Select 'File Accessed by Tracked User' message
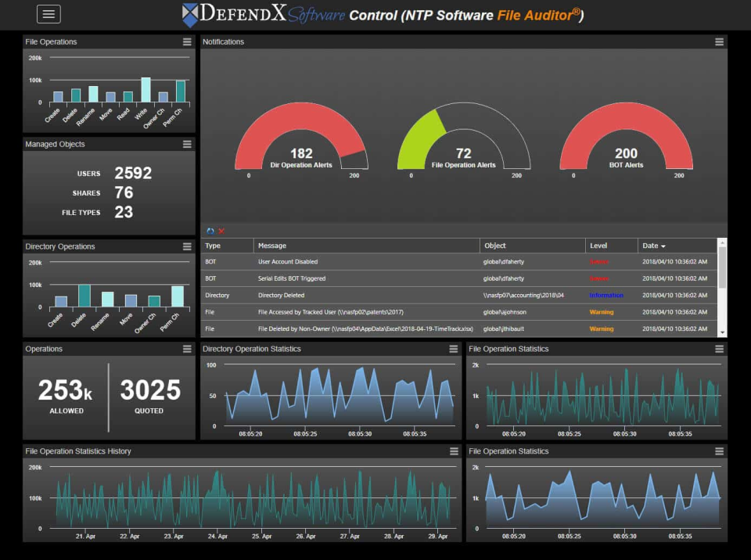The image size is (751, 560). (330, 312)
